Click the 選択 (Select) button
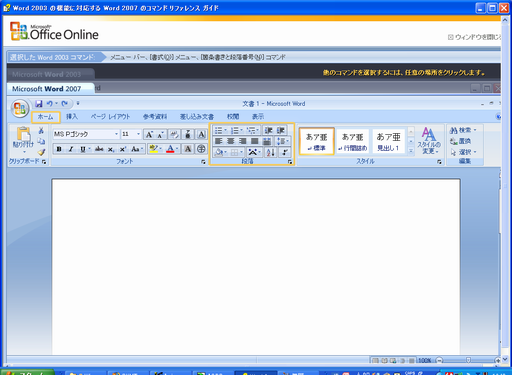The width and height of the screenshot is (512, 375). (463, 152)
